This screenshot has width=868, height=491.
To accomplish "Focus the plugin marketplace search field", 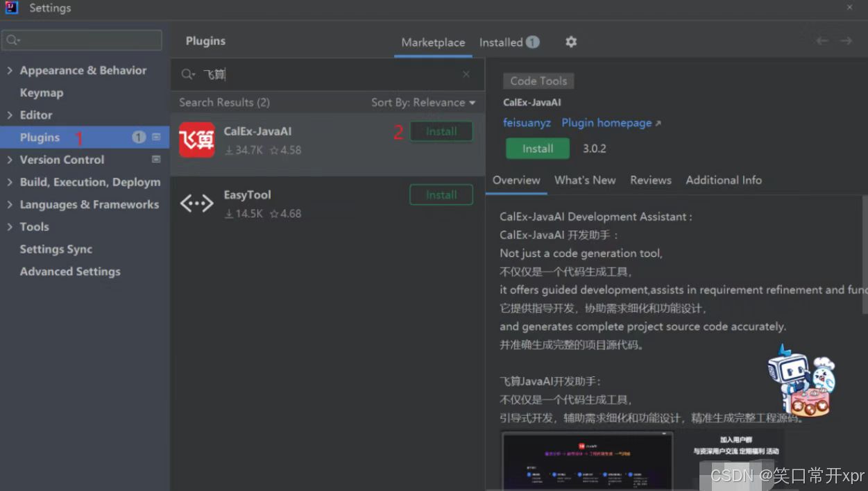I will [328, 74].
